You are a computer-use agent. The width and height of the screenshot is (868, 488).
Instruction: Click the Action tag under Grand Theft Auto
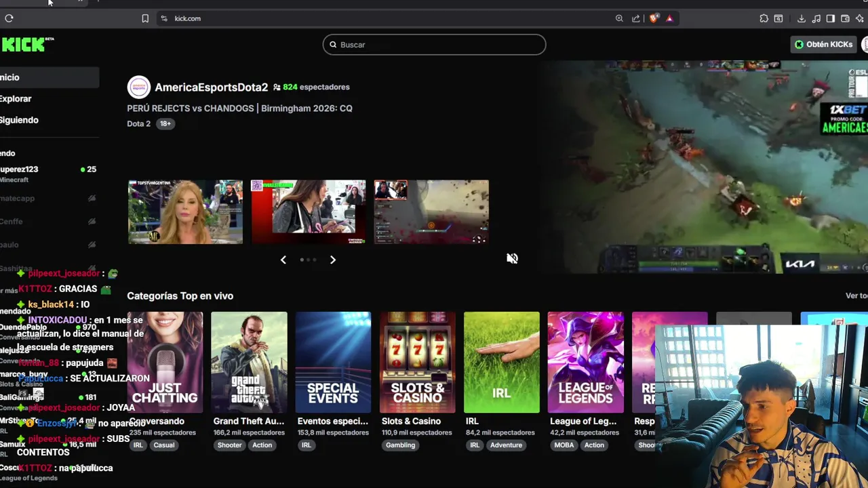(262, 445)
